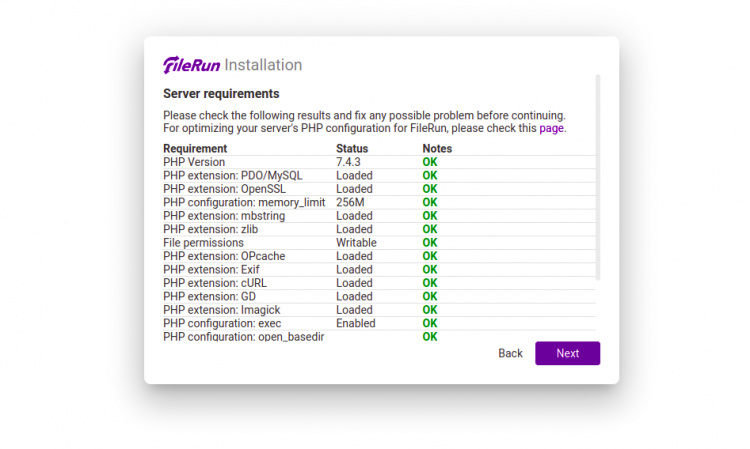750x449 pixels.
Task: Select the PHP Version row label
Action: (x=194, y=162)
